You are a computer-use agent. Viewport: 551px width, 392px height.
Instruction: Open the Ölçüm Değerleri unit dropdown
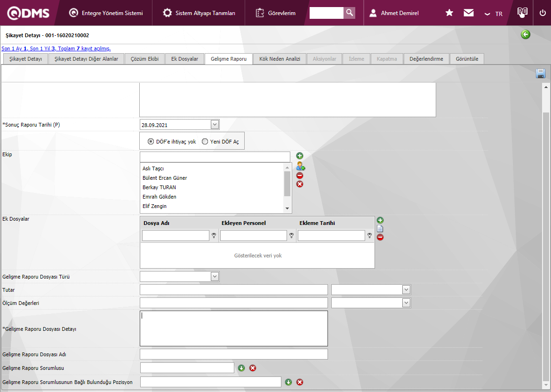click(406, 303)
